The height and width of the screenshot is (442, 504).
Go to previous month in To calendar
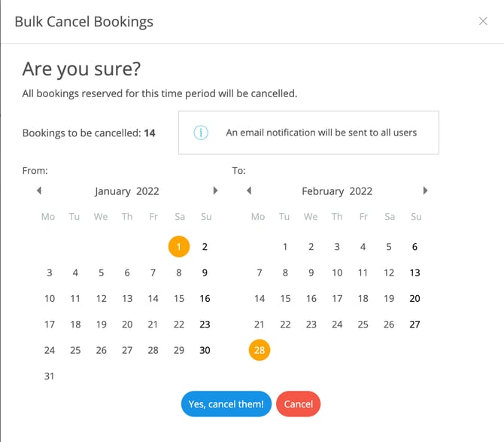pos(249,191)
